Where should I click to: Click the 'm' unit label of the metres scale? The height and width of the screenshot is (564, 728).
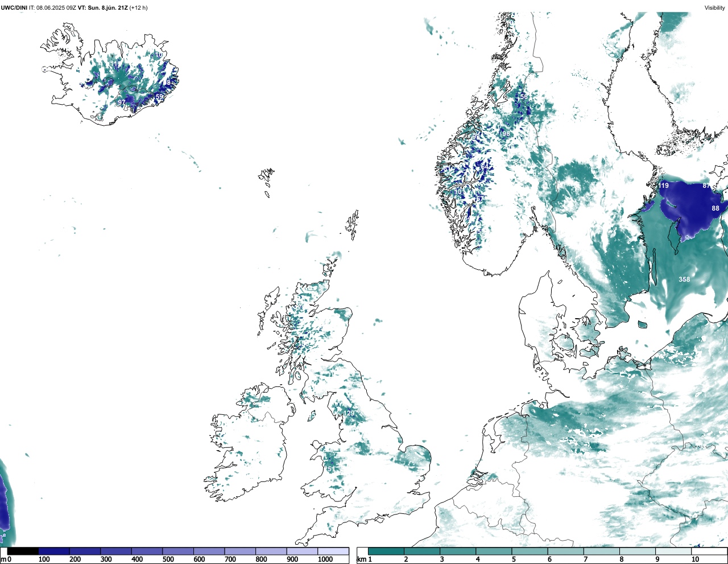[3, 559]
